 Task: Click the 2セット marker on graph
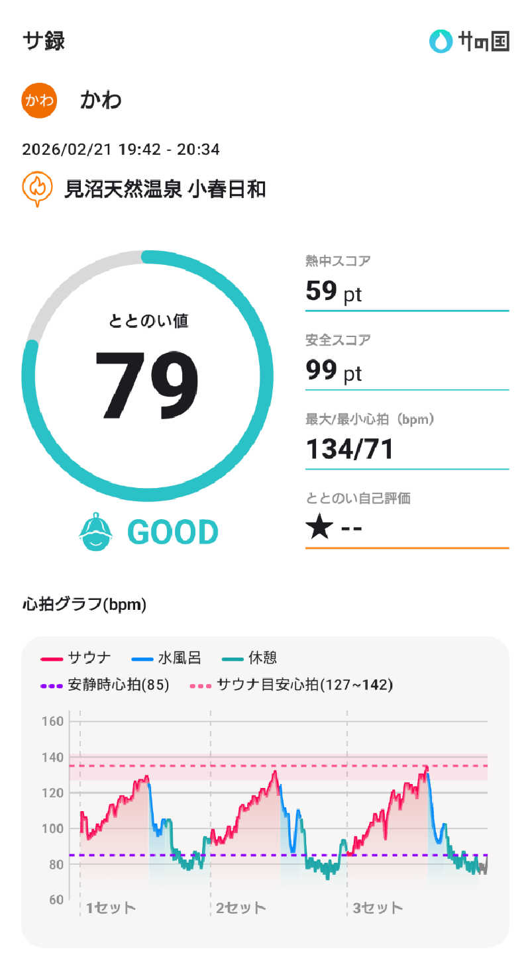240,906
